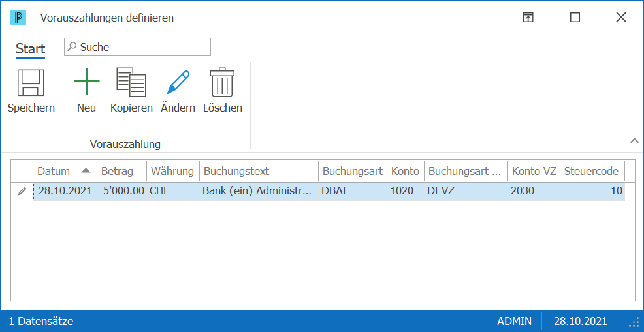Click the status bar date 28.10.2021

[x=581, y=322]
